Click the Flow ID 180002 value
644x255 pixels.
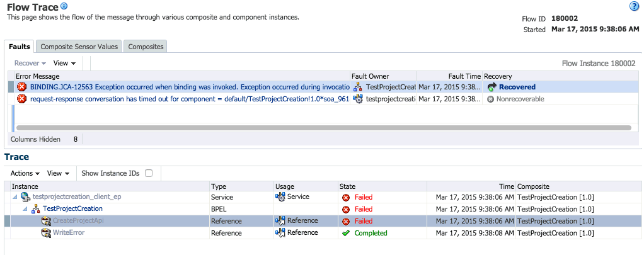click(x=565, y=18)
